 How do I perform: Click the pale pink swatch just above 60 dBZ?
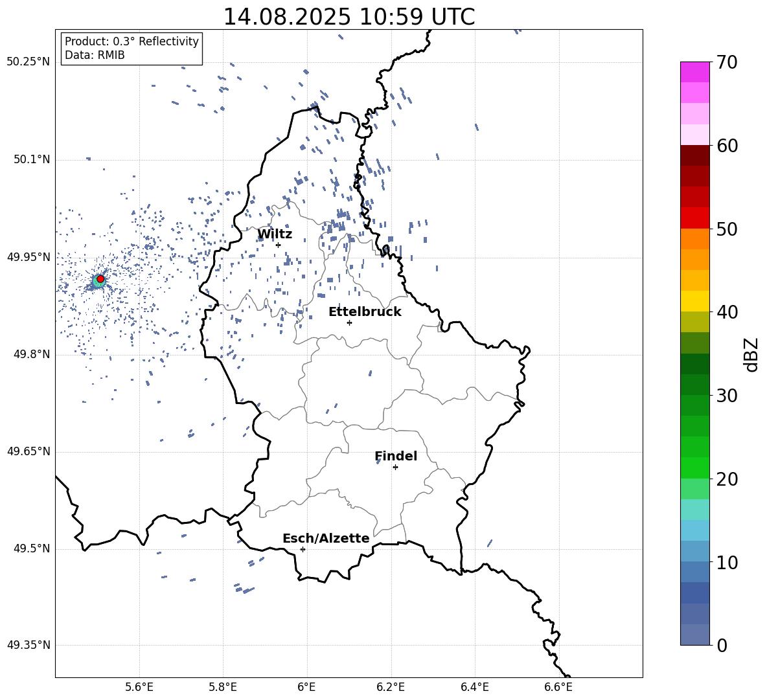[x=694, y=135]
